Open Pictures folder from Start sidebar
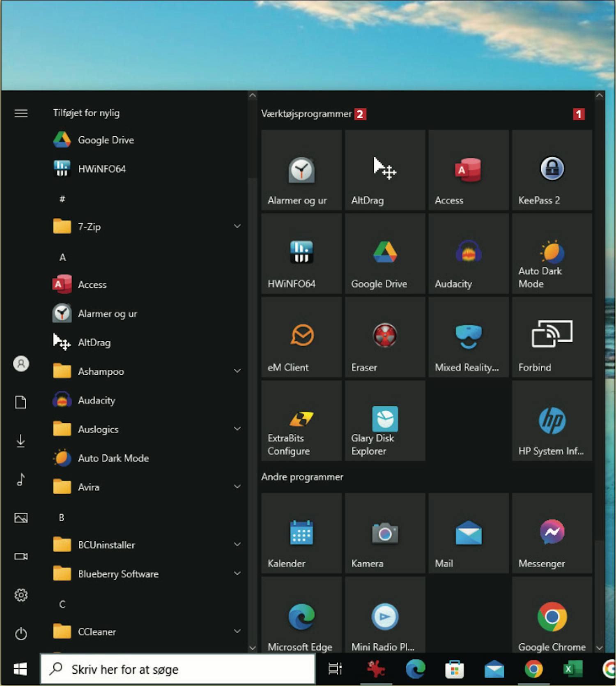 pos(21,518)
